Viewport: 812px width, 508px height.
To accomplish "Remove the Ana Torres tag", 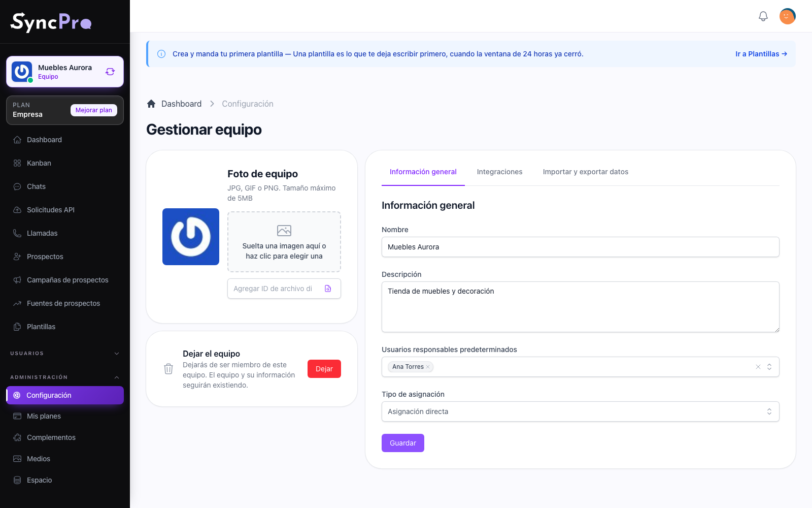I will coord(428,367).
